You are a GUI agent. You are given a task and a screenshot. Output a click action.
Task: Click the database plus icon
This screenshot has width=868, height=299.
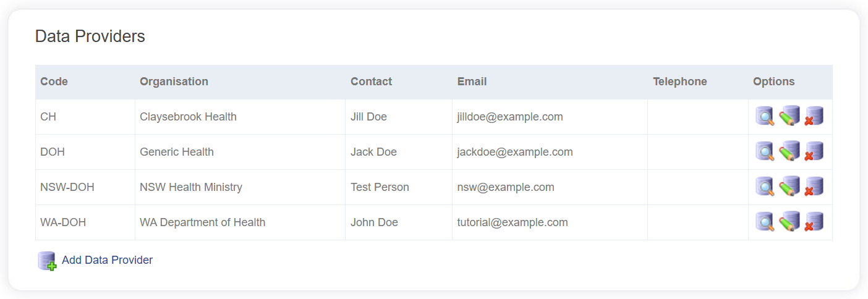(47, 261)
